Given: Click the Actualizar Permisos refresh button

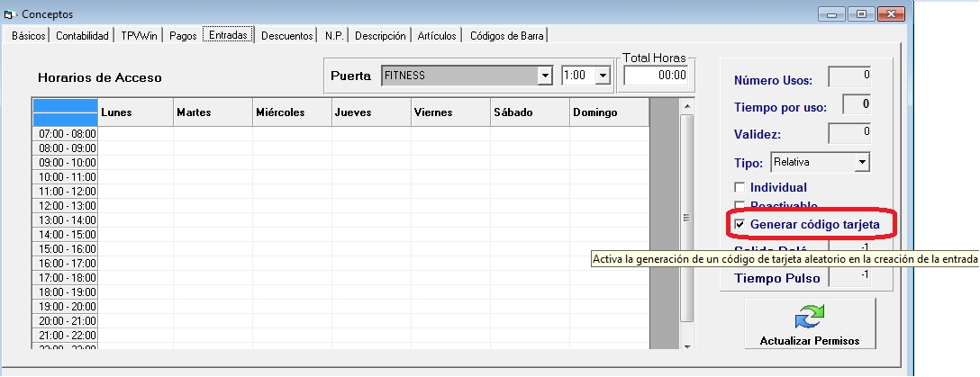Looking at the screenshot, I should [810, 323].
